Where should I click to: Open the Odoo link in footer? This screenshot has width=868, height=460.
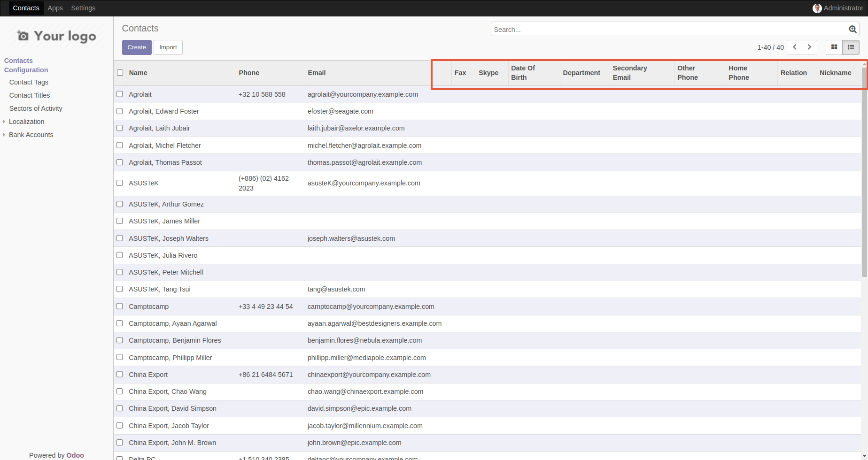[x=75, y=455]
